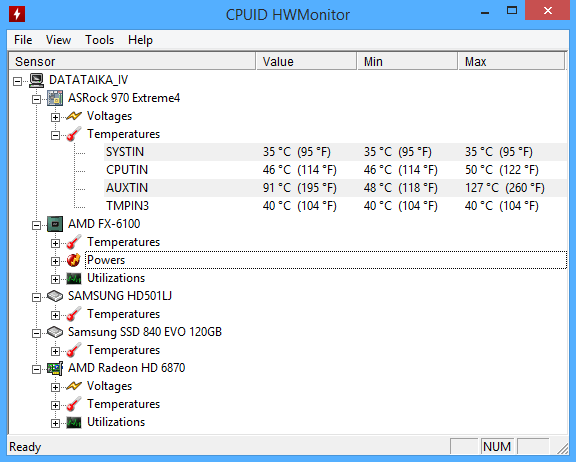576x462 pixels.
Task: Select the CPUTIN temperature row
Action: 335,170
